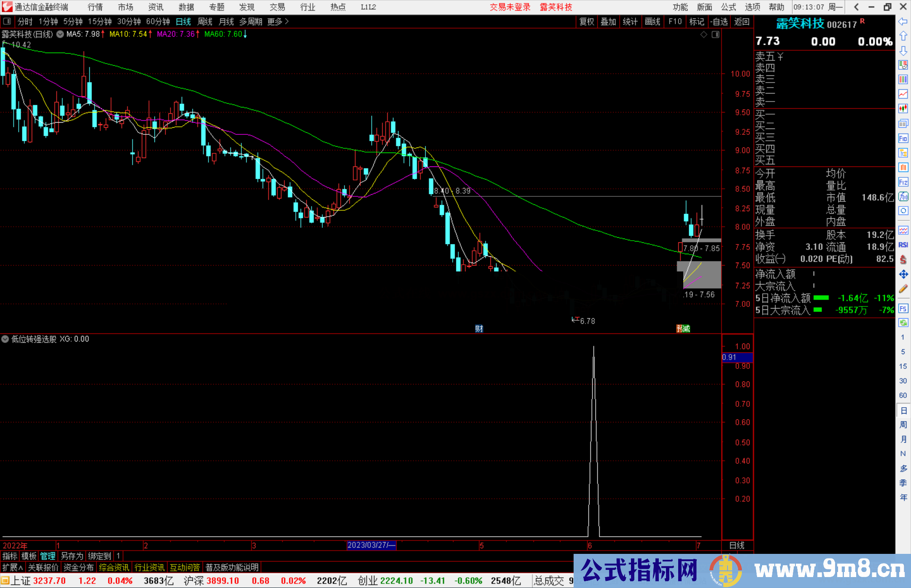Click the 2023/03/27 date marker on timeline

click(371, 545)
